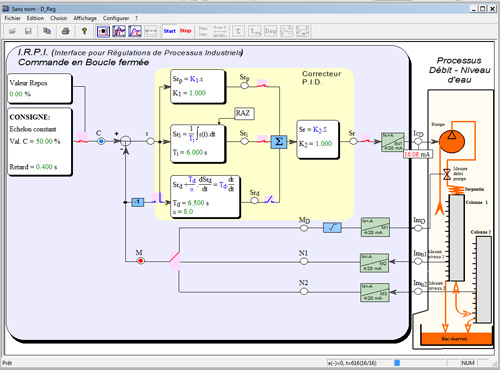500x370 pixels.
Task: Click the blue -1 inverter block
Action: click(138, 202)
